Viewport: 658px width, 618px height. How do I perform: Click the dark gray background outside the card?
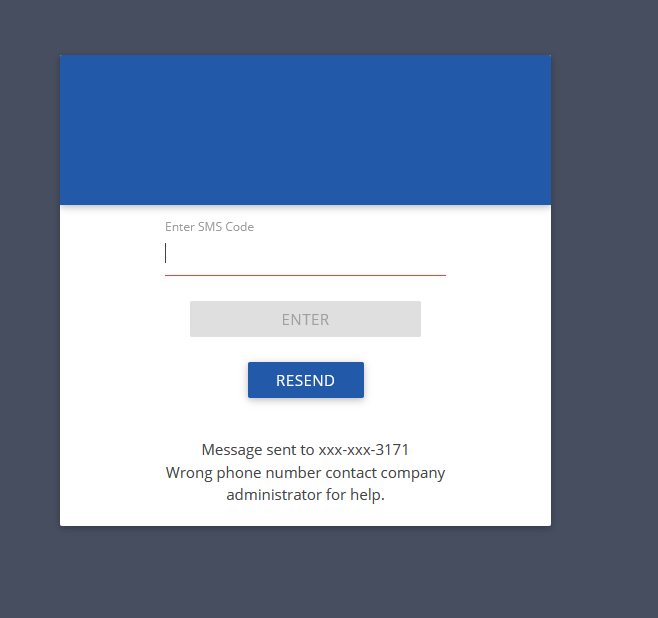coord(604,294)
